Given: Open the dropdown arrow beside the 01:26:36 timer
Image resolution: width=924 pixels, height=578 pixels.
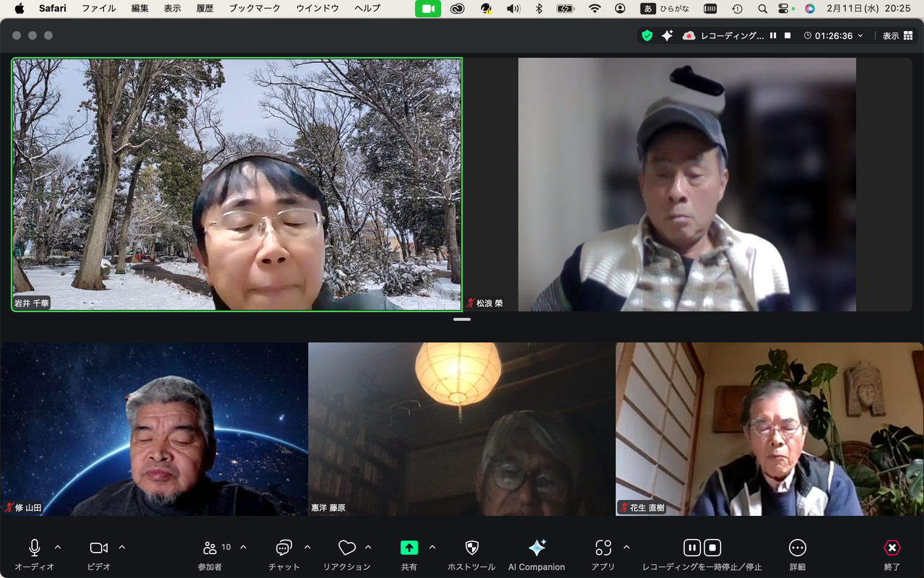Looking at the screenshot, I should [860, 35].
